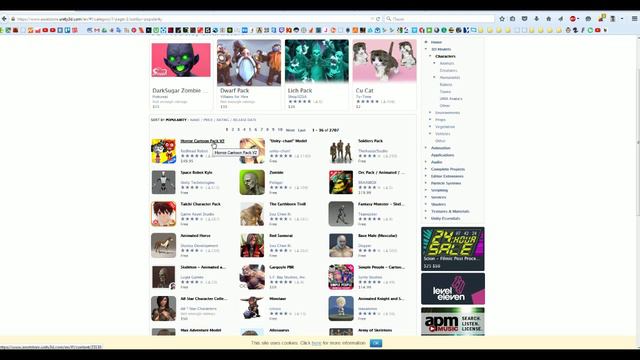Click the browser Home icon

click(x=549, y=19)
